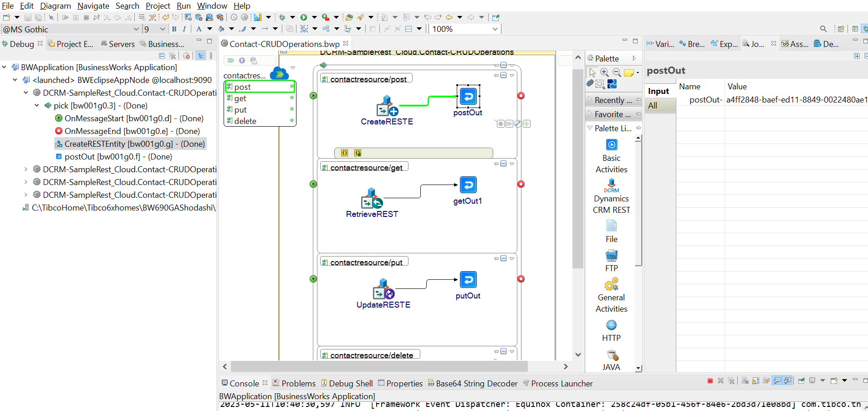Select the CreateRESTE activity icon
The image size is (868, 411).
pos(387,106)
